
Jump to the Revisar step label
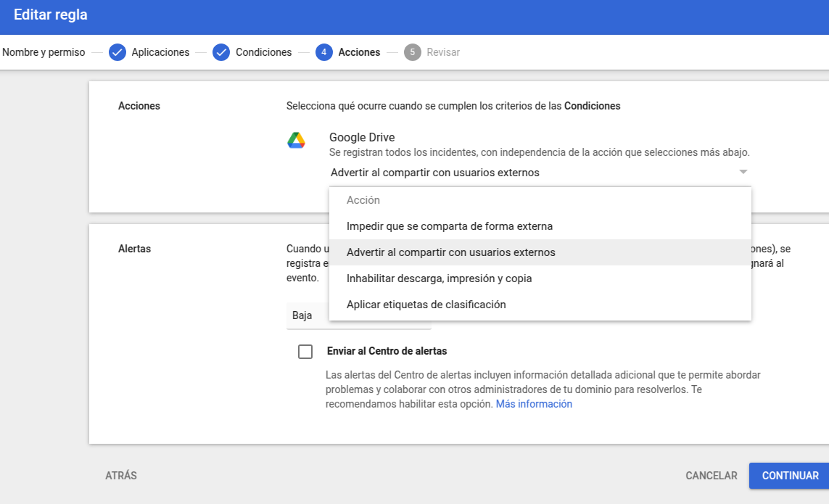(443, 52)
